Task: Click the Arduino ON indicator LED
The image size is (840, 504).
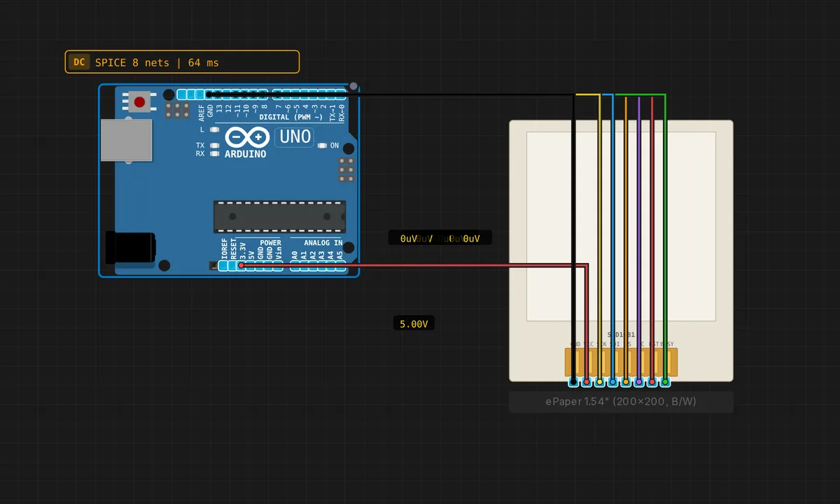Action: tap(323, 146)
